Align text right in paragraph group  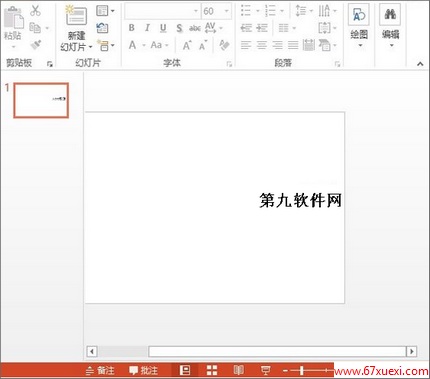[x=277, y=45]
